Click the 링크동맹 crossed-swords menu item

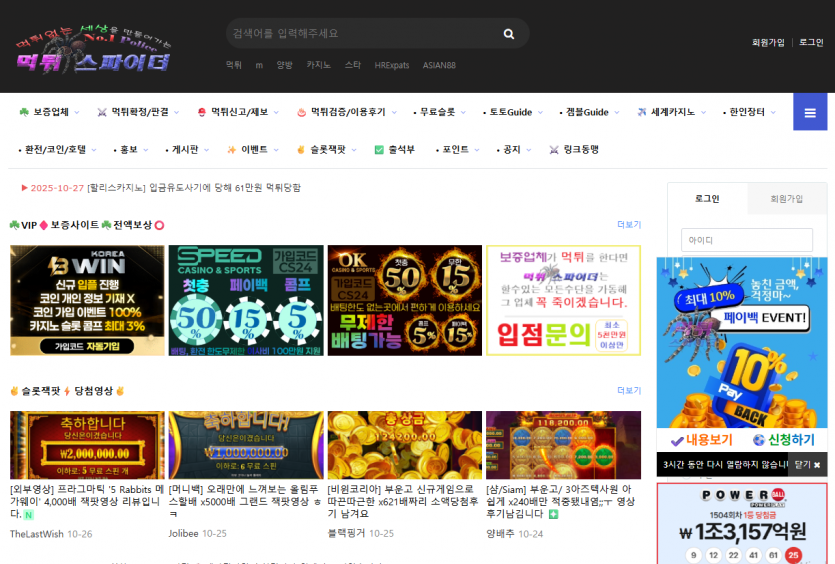(x=574, y=149)
